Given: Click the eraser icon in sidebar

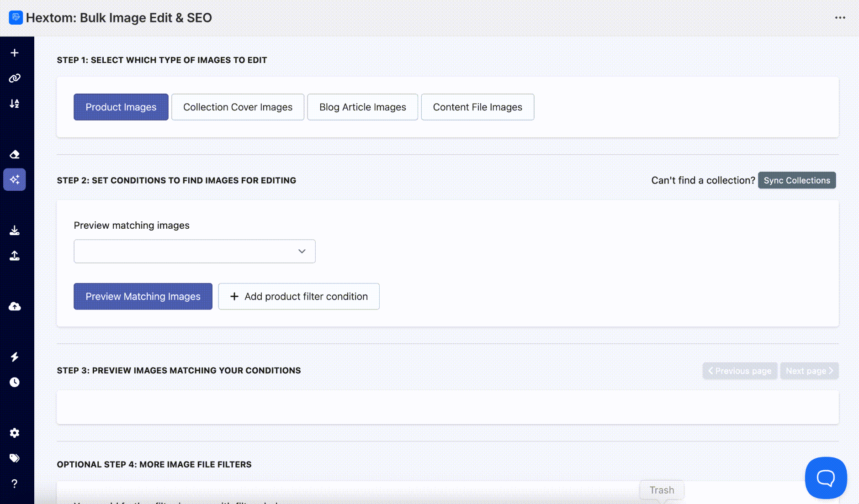Looking at the screenshot, I should tap(15, 154).
